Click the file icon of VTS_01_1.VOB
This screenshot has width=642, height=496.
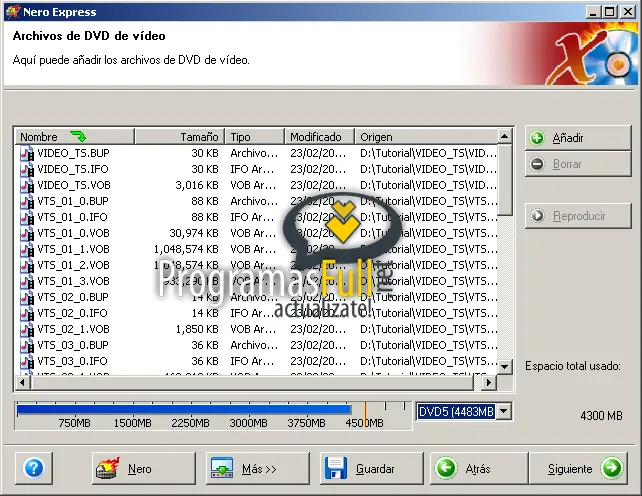tap(27, 249)
